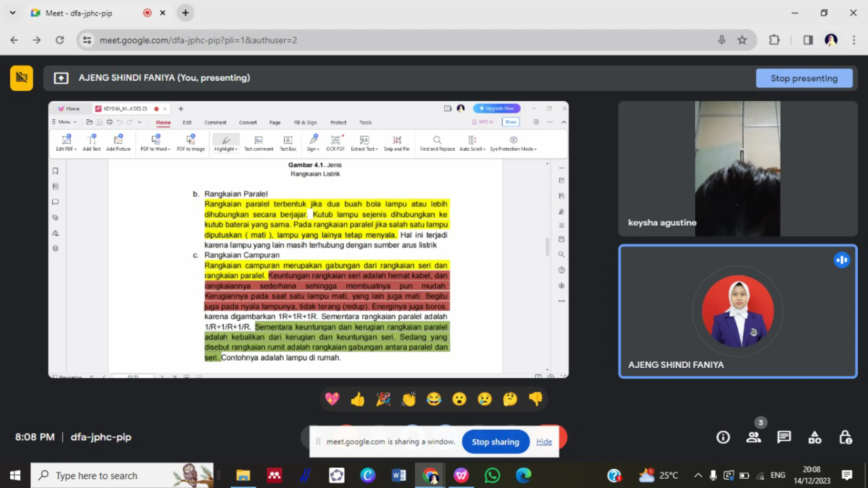868x488 pixels.
Task: Click the Meet chat messages icon
Action: coord(784,438)
